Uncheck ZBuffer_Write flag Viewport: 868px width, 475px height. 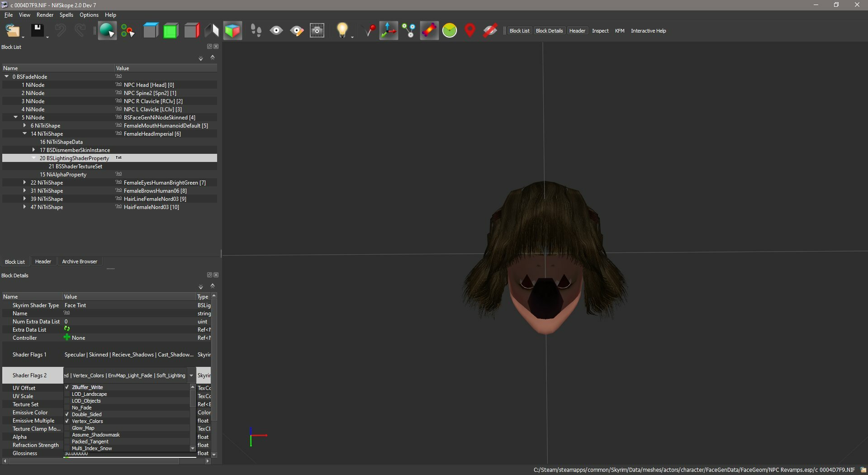(x=67, y=387)
